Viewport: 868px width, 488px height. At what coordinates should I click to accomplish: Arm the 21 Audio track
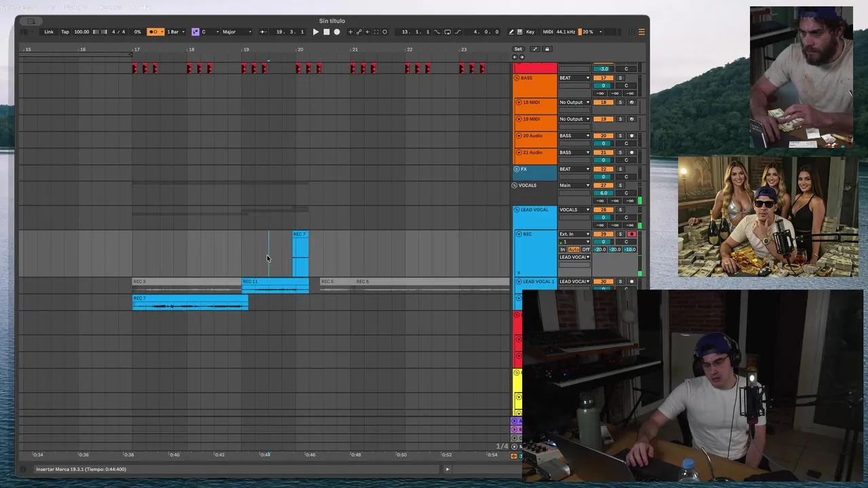point(632,152)
